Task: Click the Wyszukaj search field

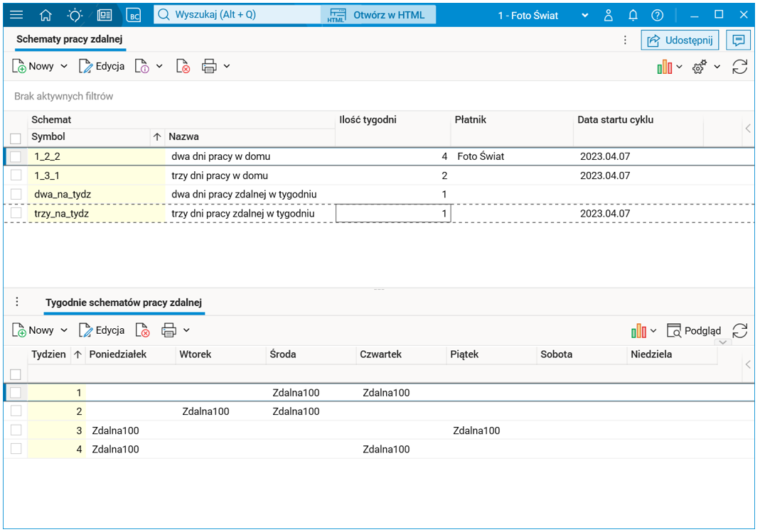Action: click(235, 15)
